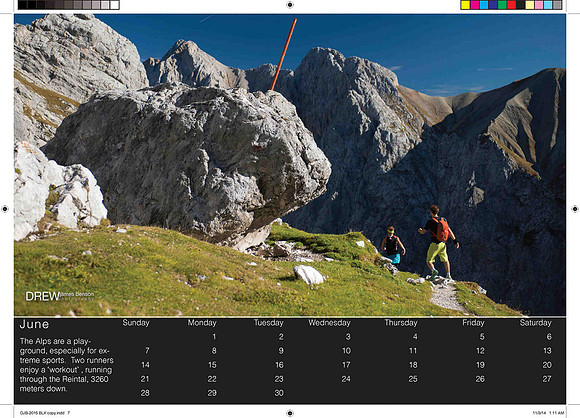Click the Saturday column header
The width and height of the screenshot is (580, 418).
point(535,323)
